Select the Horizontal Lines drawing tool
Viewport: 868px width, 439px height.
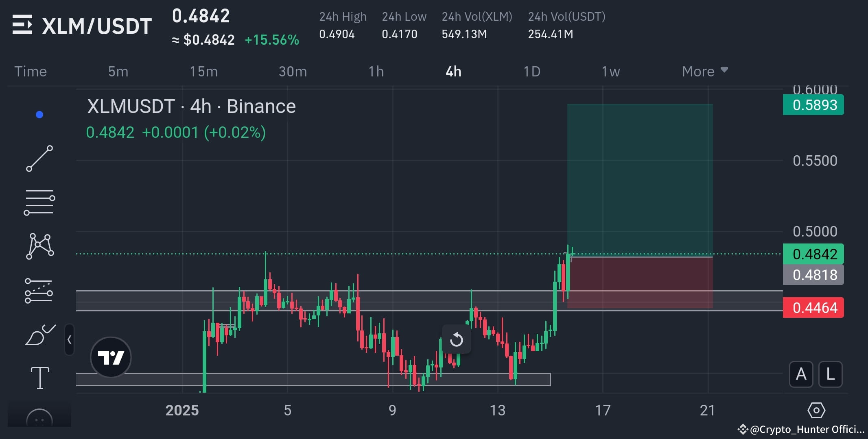pos(39,202)
